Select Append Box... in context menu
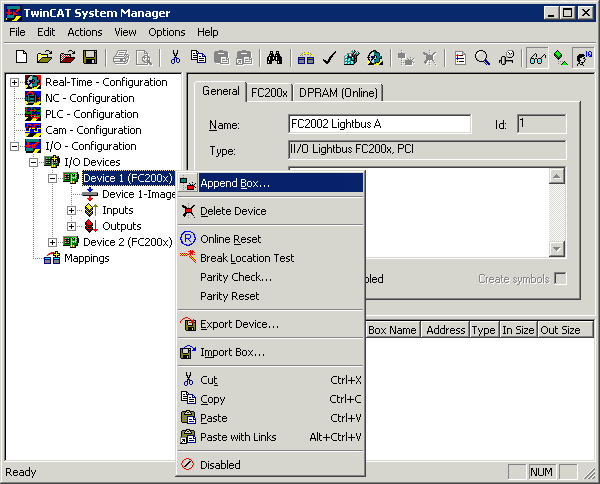The height and width of the screenshot is (484, 600). pyautogui.click(x=271, y=183)
